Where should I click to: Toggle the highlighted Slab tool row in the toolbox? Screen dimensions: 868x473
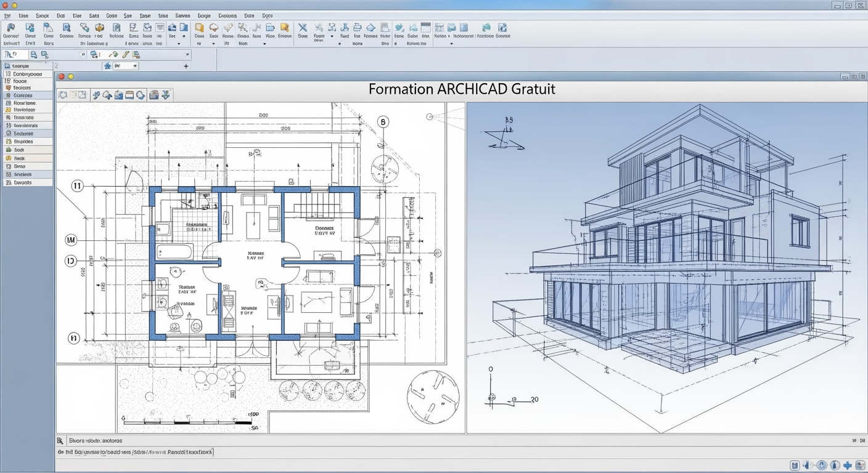pyautogui.click(x=28, y=133)
